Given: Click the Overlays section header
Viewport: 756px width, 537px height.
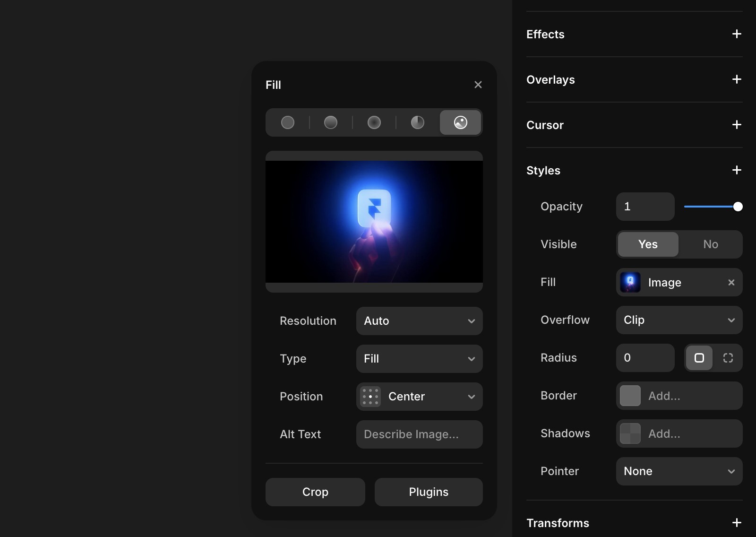Looking at the screenshot, I should pos(550,79).
